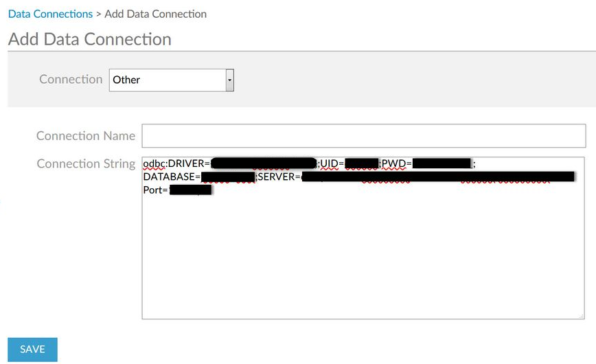Click the large Add Data Connection heading

(x=90, y=39)
